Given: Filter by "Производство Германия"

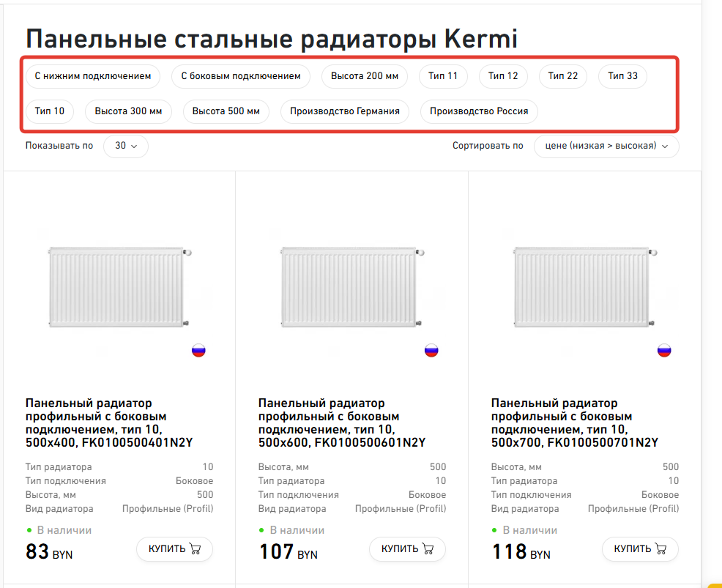Looking at the screenshot, I should pos(344,111).
